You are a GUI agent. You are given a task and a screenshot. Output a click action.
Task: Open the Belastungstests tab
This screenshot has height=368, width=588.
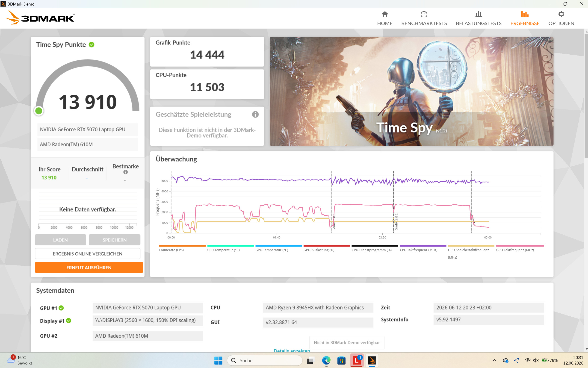point(479,18)
